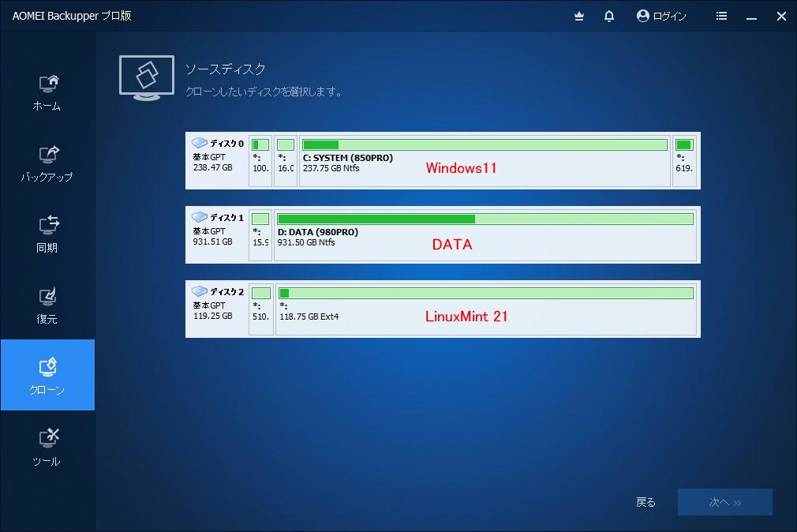Open the hamburger menu icon
This screenshot has height=532, width=797.
(x=721, y=17)
